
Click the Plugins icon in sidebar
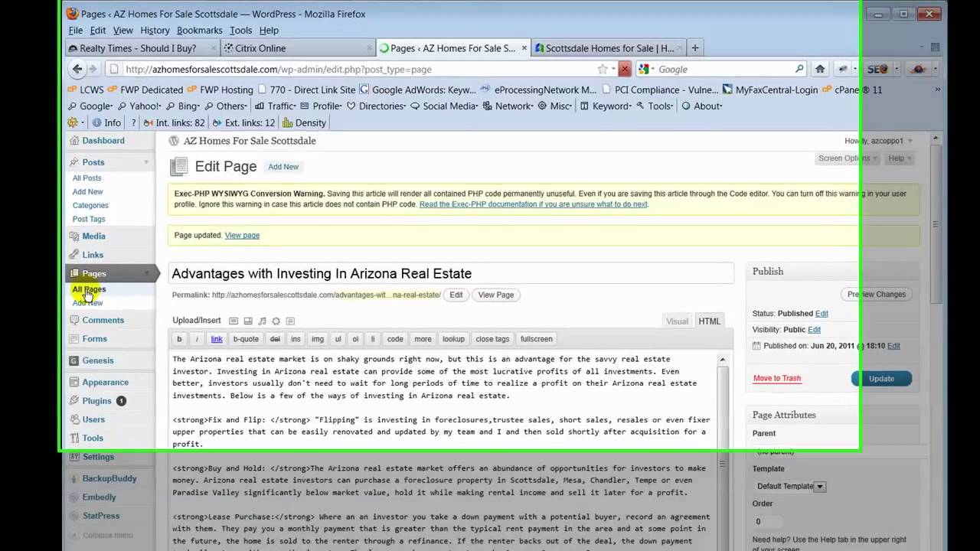(73, 401)
